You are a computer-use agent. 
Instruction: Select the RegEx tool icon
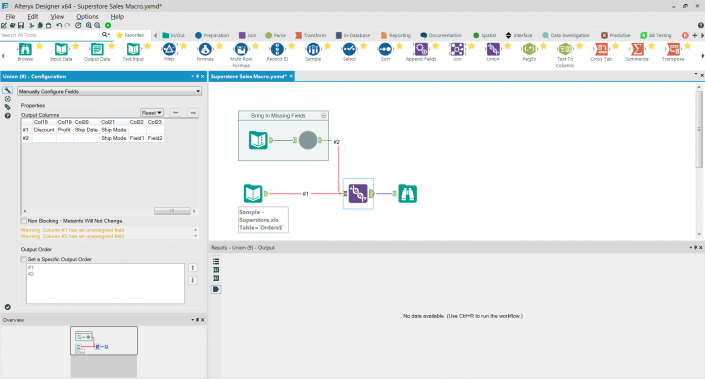pyautogui.click(x=529, y=49)
